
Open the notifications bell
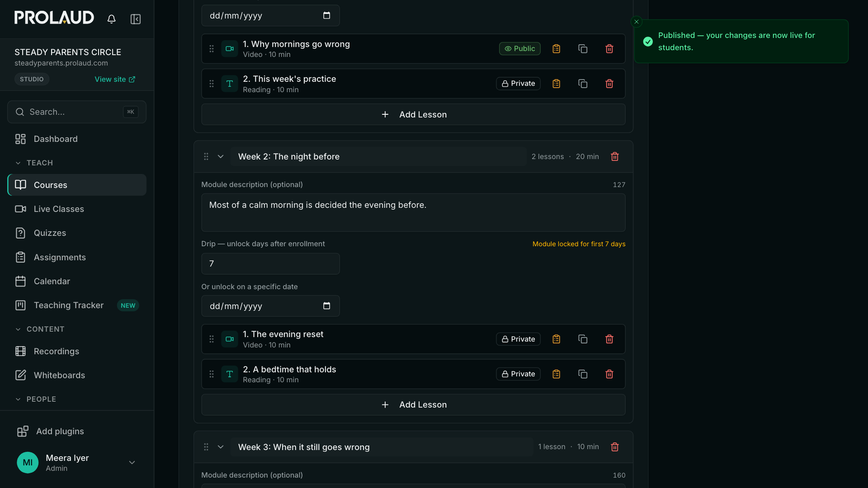coord(111,19)
